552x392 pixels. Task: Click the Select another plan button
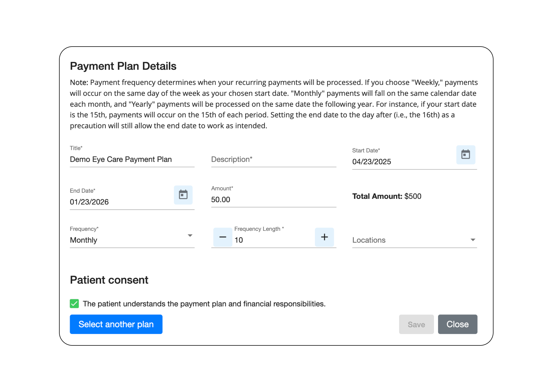116,324
